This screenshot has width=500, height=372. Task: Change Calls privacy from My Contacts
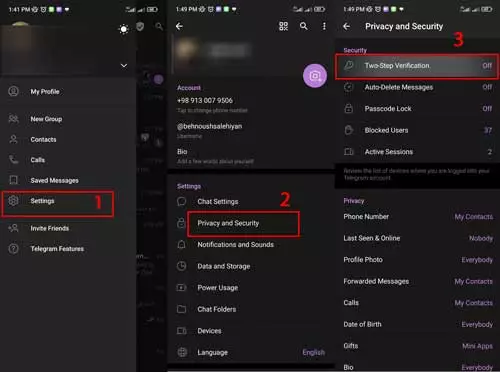point(417,303)
